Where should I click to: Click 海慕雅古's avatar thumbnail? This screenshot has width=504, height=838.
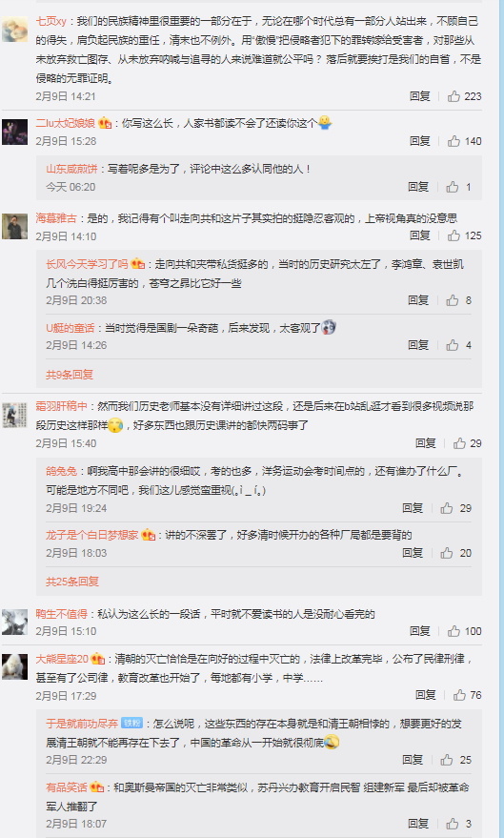pyautogui.click(x=14, y=227)
